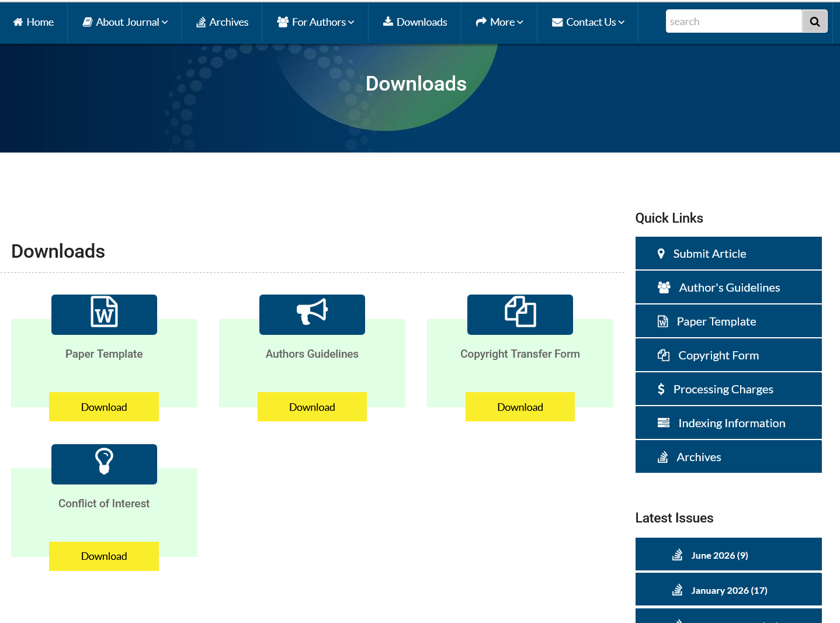Open the For Authors dropdown menu

(x=315, y=22)
